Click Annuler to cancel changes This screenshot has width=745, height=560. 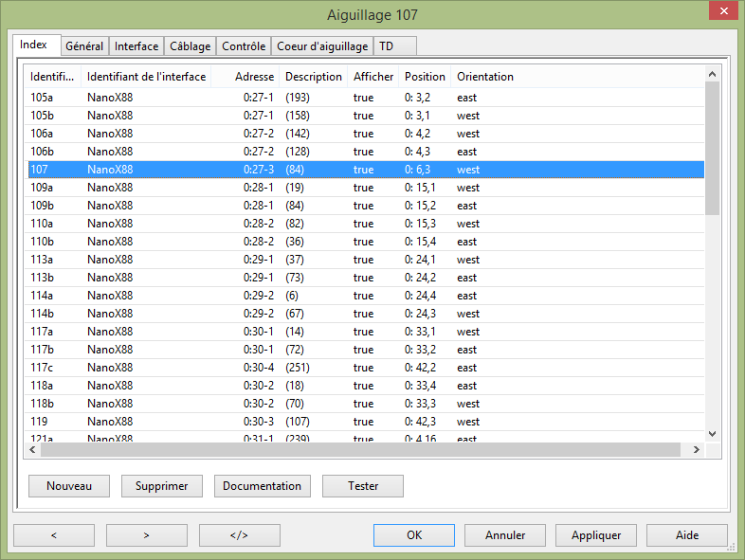point(505,535)
